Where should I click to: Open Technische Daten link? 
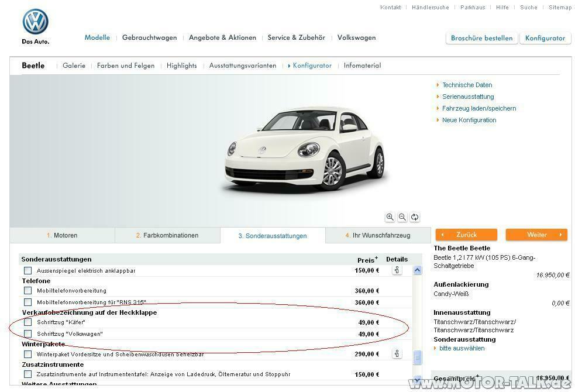click(467, 85)
